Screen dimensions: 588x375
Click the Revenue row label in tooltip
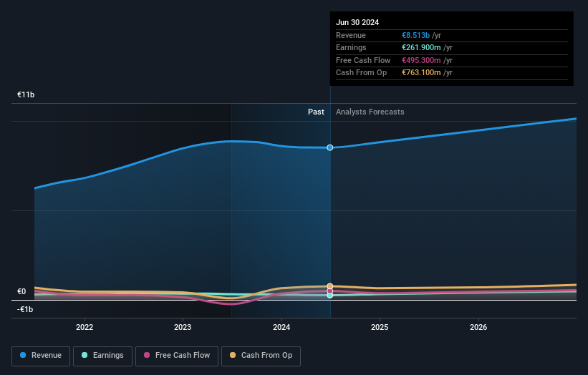[351, 35]
